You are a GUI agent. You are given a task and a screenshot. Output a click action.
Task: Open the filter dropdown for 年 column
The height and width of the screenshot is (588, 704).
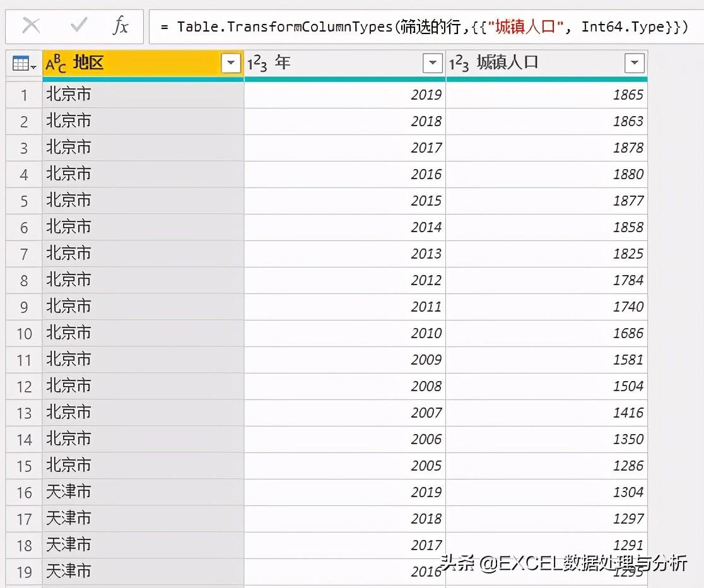point(432,63)
